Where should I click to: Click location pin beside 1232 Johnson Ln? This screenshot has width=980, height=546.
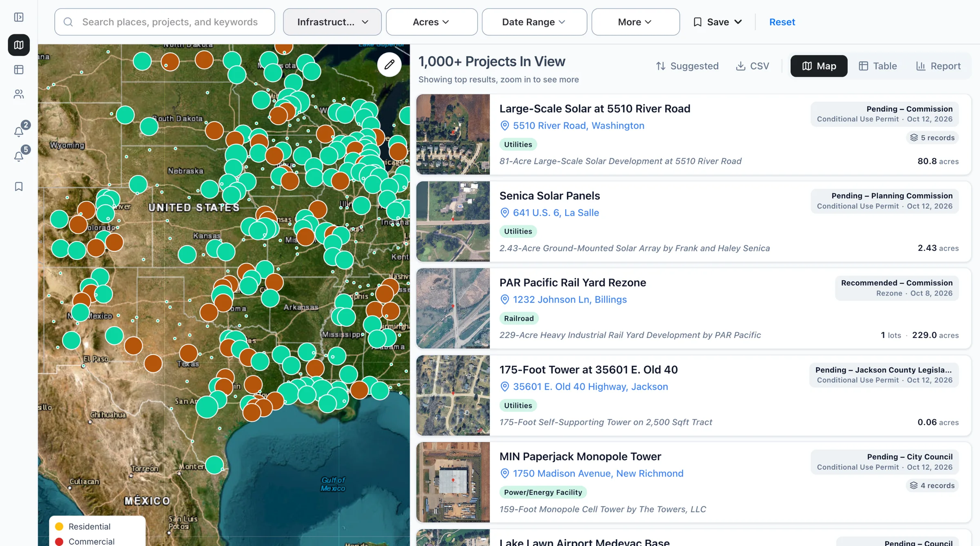click(505, 300)
